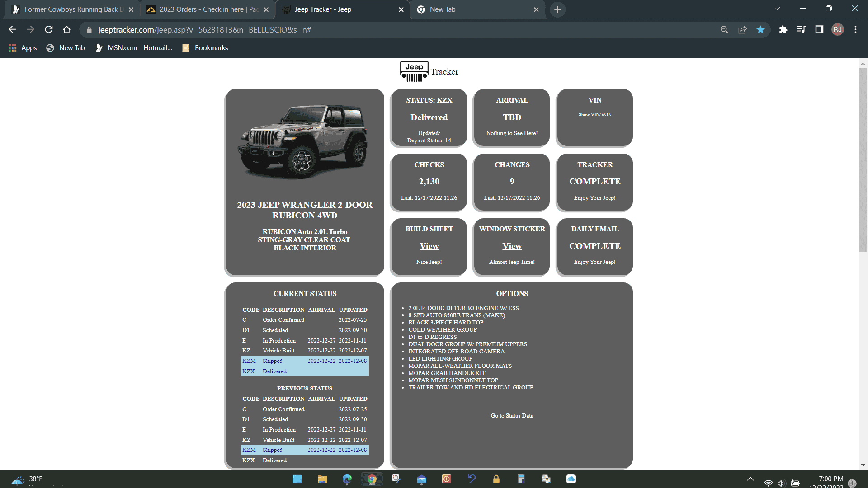Screen dimensions: 868x488
Task: Open the New Tab bookmark
Action: coord(66,48)
